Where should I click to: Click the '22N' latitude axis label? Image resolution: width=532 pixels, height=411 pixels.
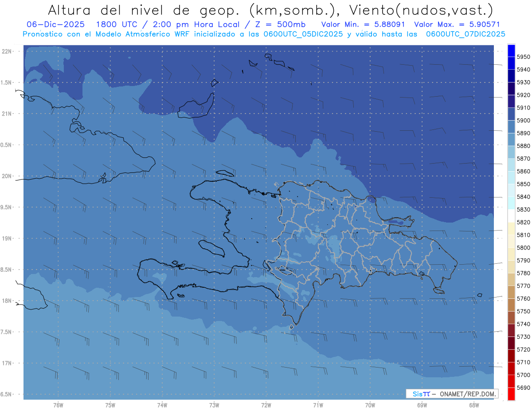[7, 51]
